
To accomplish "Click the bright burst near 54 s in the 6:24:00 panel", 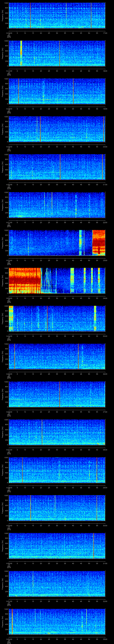I will tap(95, 318).
